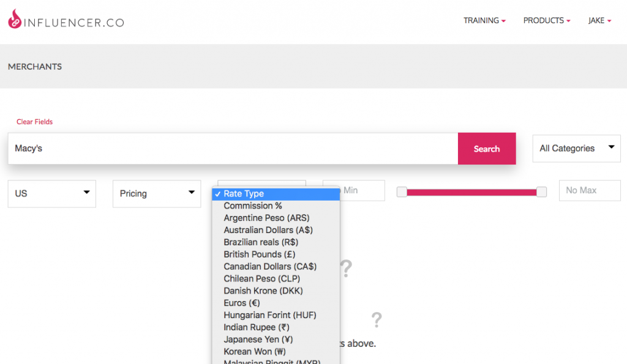Viewport: 627px width, 364px height.
Task: Select British Pounds (£) option
Action: point(276,254)
